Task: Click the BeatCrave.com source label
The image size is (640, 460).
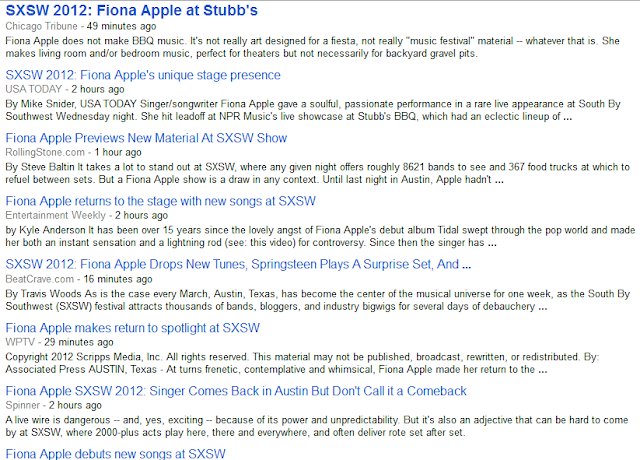Action: tap(40, 279)
